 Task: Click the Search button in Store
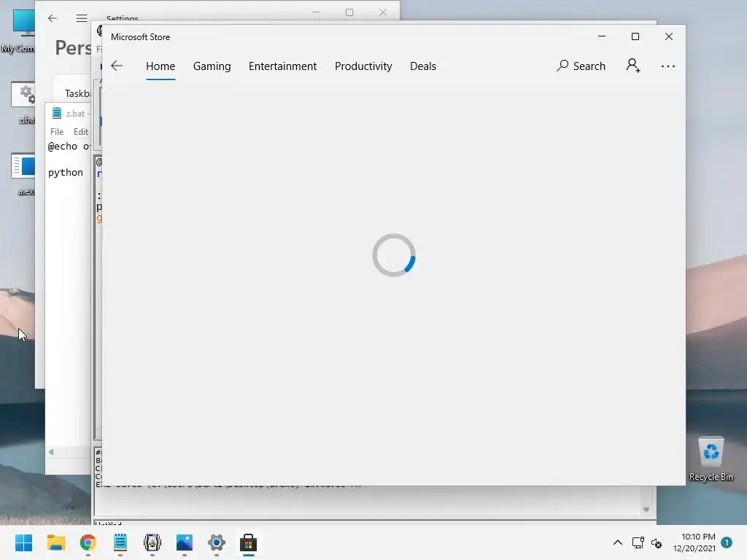click(x=581, y=66)
